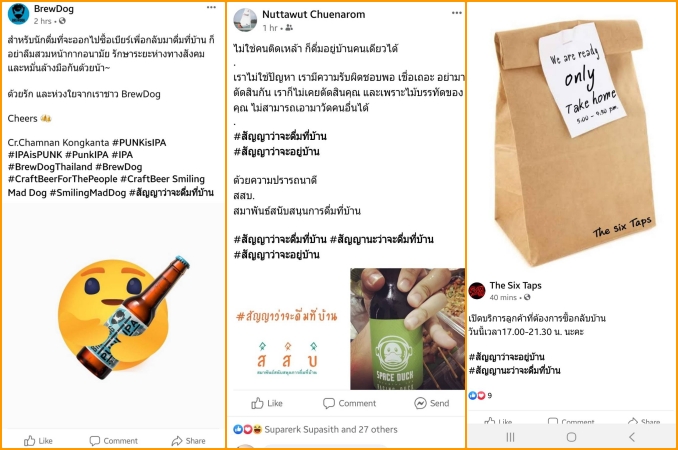View the 9 reactions on Six Taps post

(x=480, y=395)
